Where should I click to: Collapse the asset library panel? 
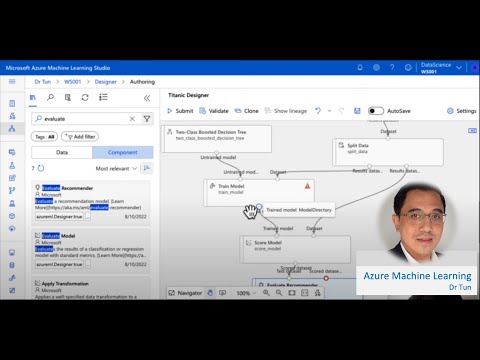(x=147, y=98)
